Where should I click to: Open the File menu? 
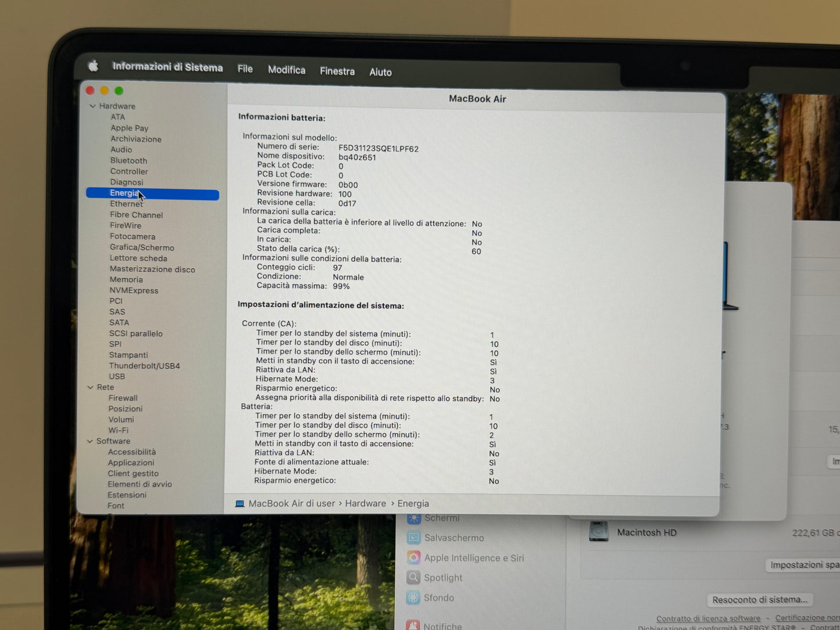tap(245, 69)
